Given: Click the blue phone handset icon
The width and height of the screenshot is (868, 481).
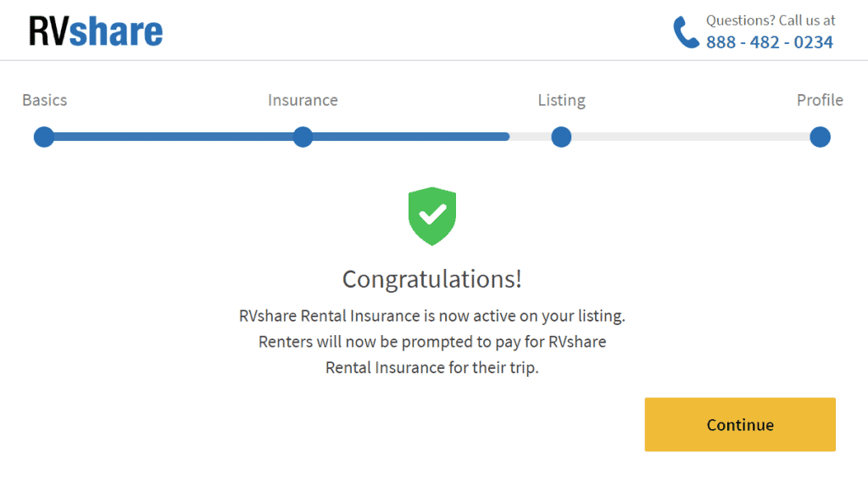Looking at the screenshot, I should [x=686, y=32].
